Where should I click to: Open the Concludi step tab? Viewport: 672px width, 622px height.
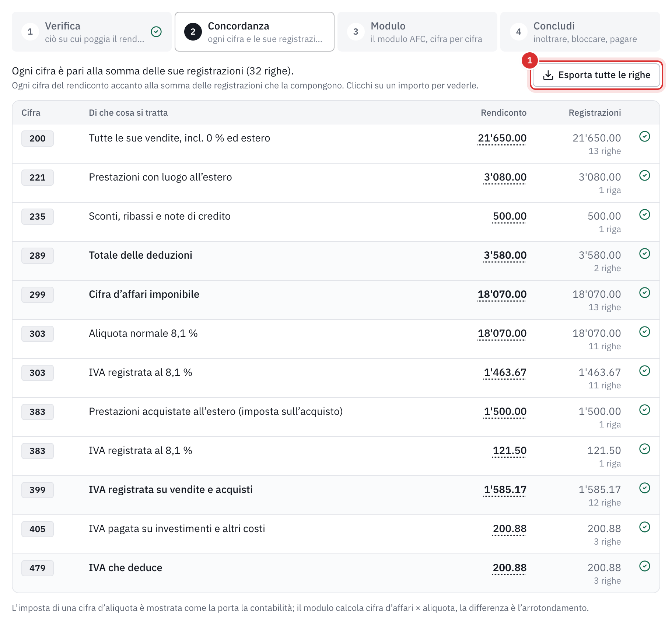(x=580, y=32)
